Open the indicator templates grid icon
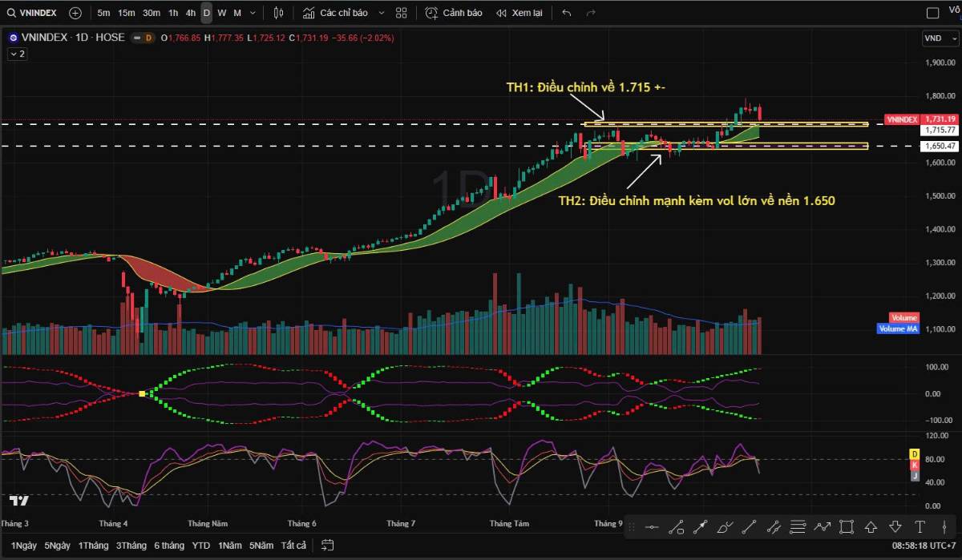The width and height of the screenshot is (962, 560). click(402, 13)
